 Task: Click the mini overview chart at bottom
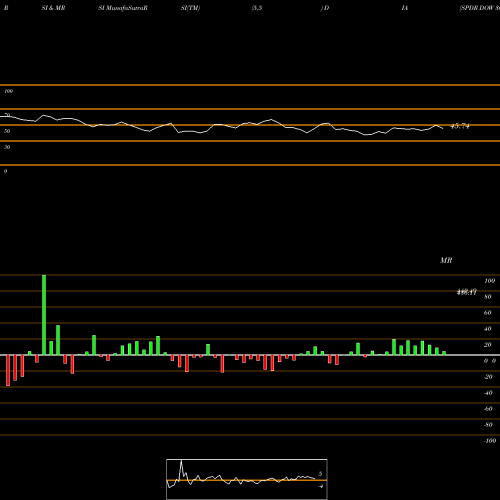[247, 479]
